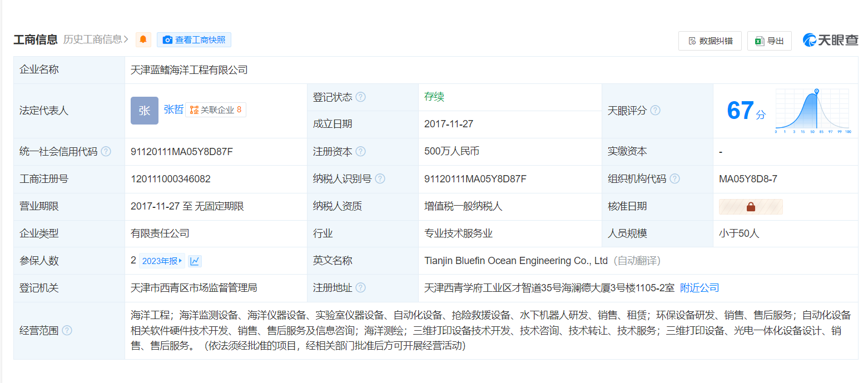Click 增值税一般纳税人 value
The width and height of the screenshot is (868, 383).
pos(463,206)
